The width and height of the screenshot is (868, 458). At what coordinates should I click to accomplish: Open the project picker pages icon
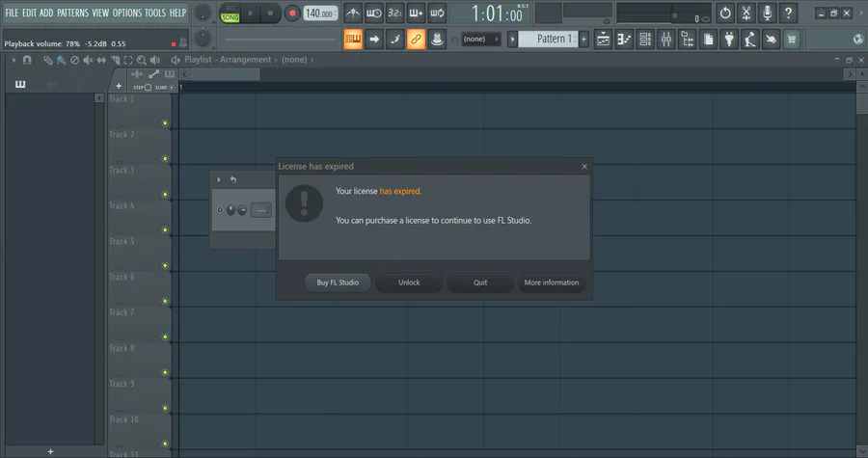coord(708,40)
